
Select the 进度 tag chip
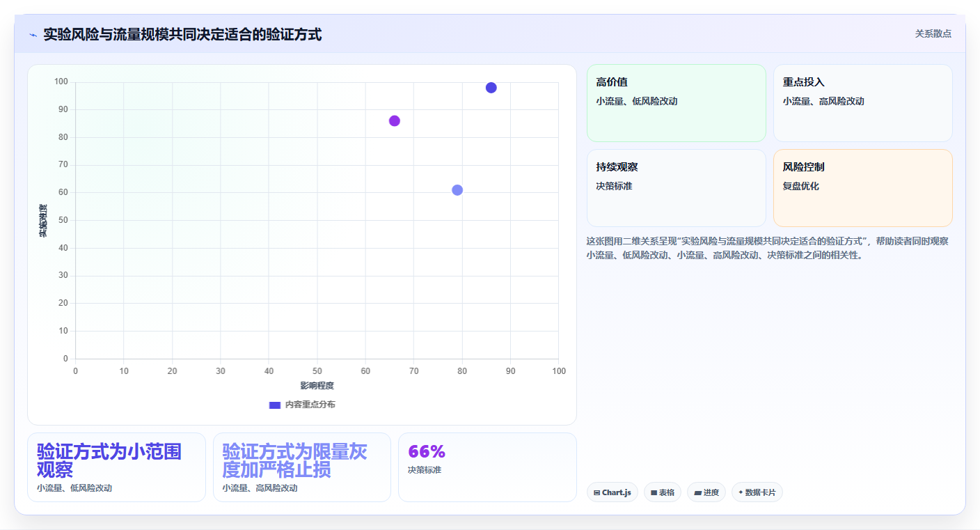(706, 492)
